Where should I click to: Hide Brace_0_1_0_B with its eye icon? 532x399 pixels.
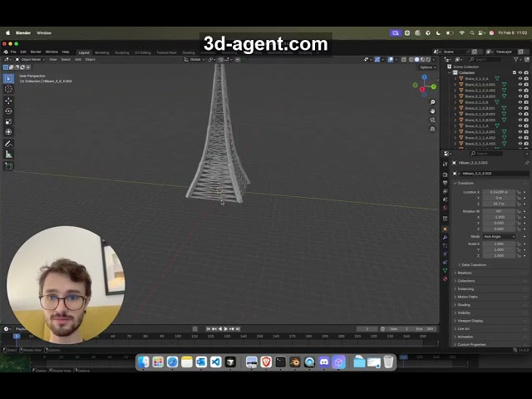tap(520, 102)
